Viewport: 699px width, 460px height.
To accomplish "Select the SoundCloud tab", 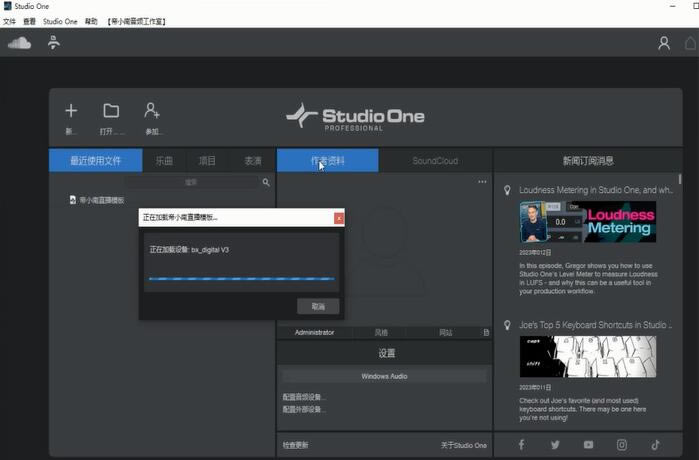I will coord(435,160).
